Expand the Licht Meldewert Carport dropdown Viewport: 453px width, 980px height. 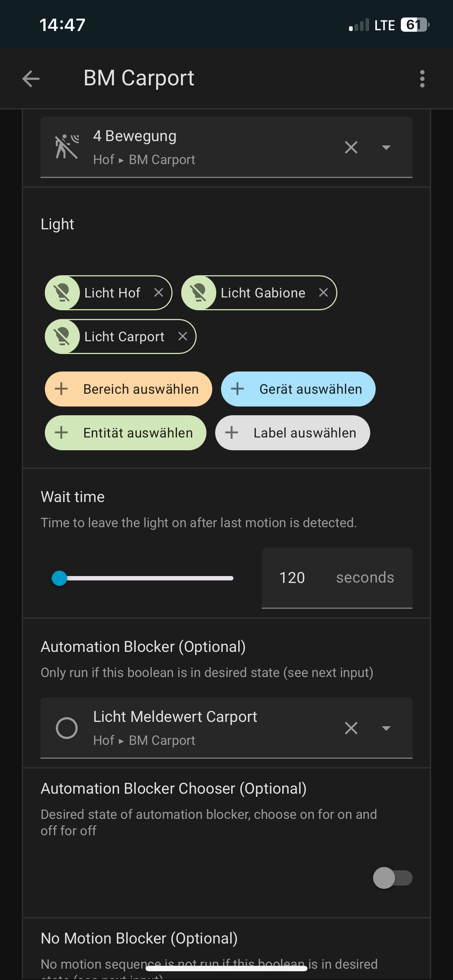click(x=386, y=728)
